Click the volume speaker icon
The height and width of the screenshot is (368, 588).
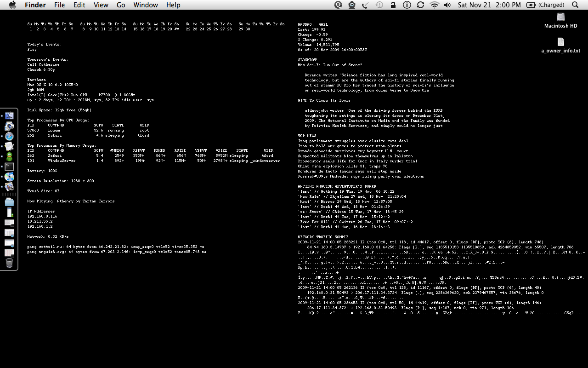(447, 5)
